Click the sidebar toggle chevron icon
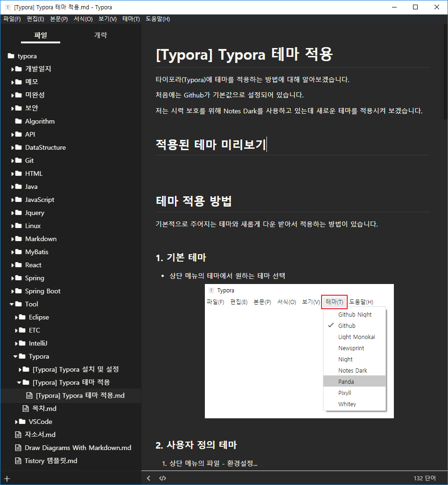Viewport: 448px width, 485px height. pos(148,478)
